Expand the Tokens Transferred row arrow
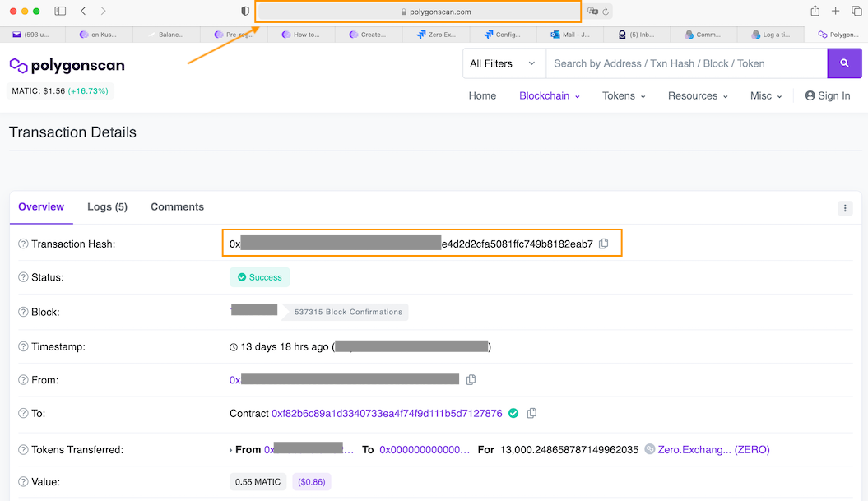Image resolution: width=868 pixels, height=501 pixels. point(231,450)
